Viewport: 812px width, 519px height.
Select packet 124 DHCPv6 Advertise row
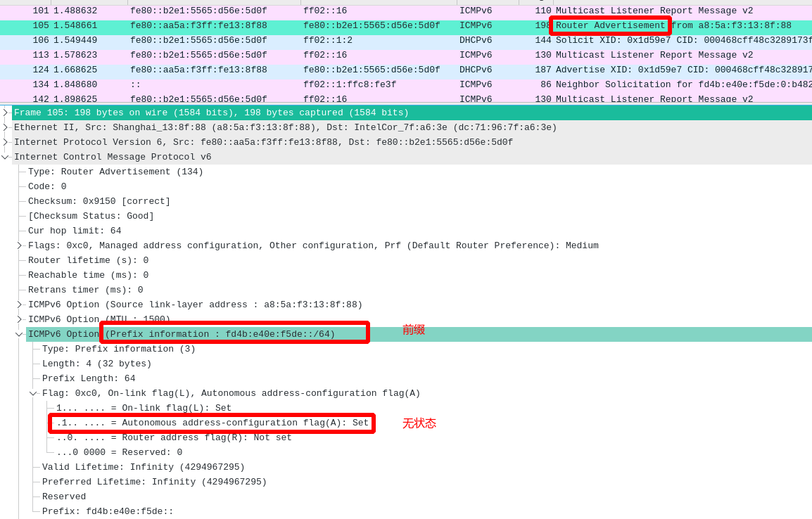(x=281, y=70)
